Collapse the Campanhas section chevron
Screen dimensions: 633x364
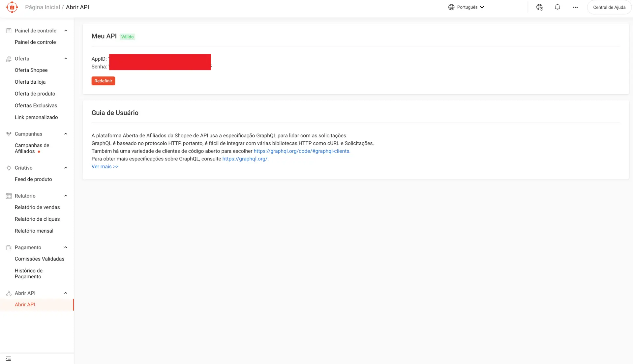66,134
